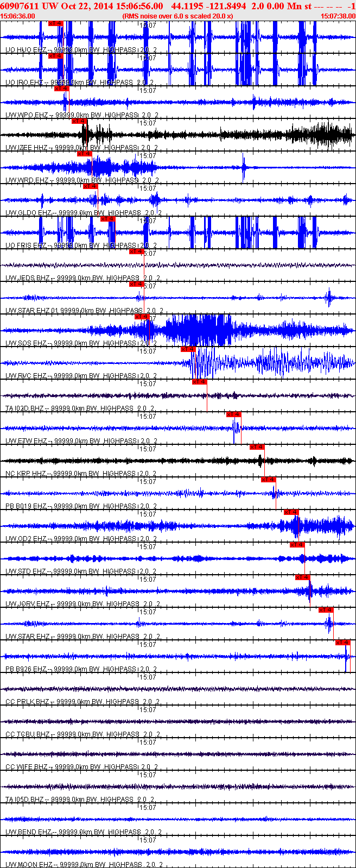Select the CC WIFE BHZ station label

pos(82,767)
